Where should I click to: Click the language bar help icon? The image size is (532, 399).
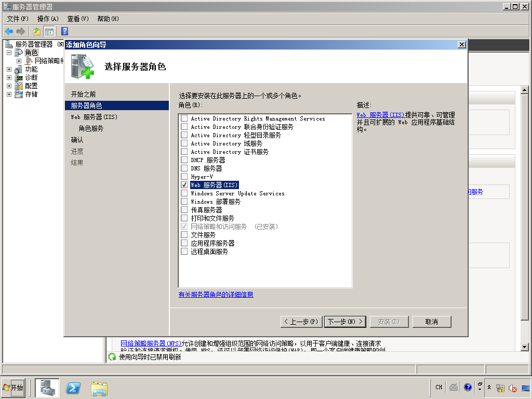click(x=468, y=387)
